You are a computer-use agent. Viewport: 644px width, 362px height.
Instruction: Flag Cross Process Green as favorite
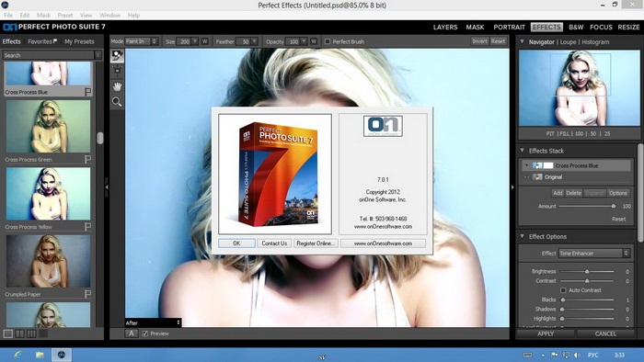87,159
